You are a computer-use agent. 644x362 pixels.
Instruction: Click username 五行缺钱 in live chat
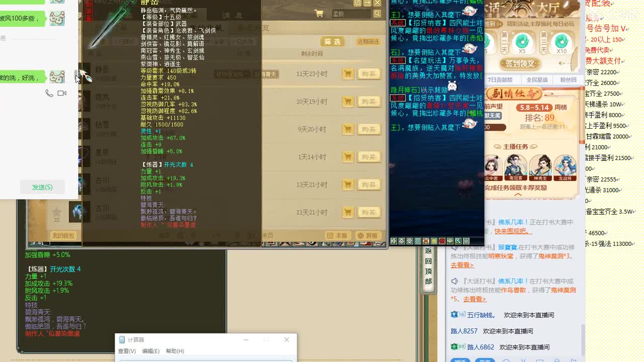point(481,315)
